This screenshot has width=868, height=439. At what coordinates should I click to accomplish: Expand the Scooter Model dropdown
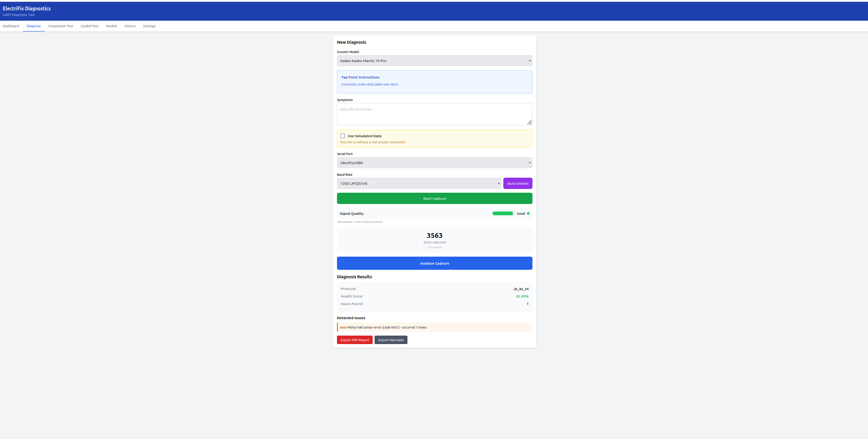click(x=434, y=61)
